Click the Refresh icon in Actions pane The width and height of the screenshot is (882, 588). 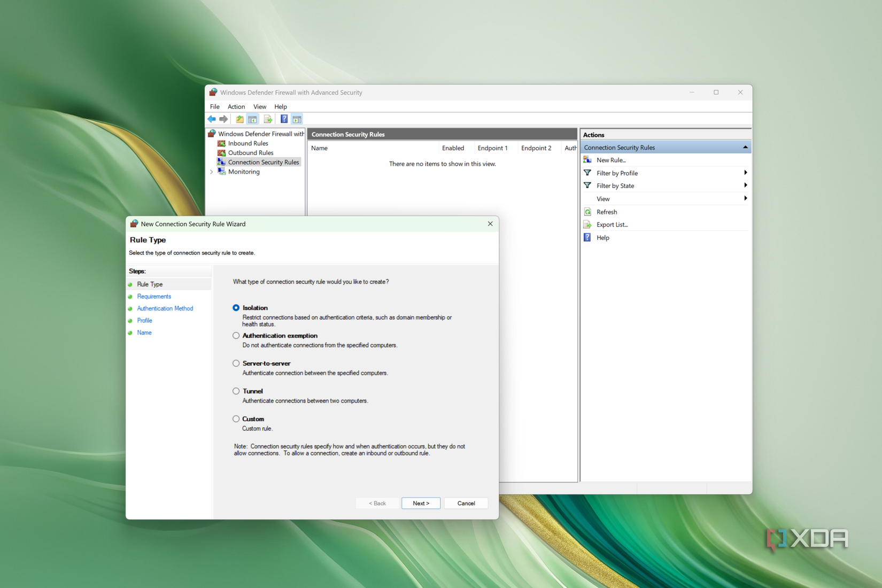(587, 212)
